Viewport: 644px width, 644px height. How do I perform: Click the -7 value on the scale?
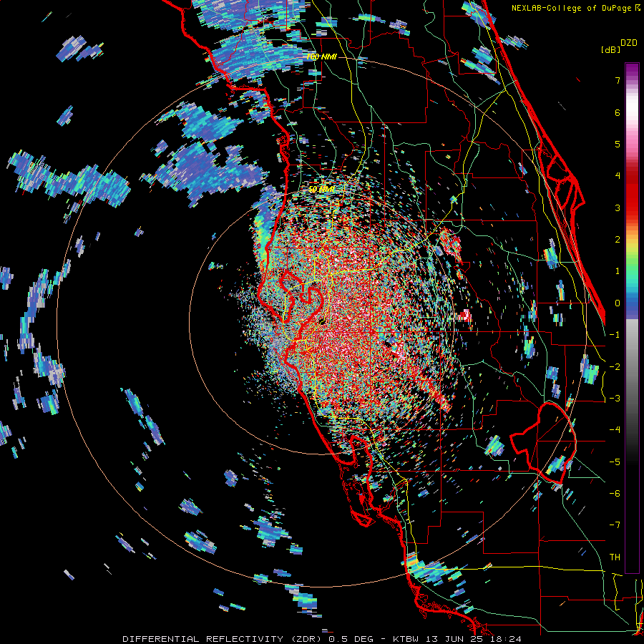[x=615, y=525]
